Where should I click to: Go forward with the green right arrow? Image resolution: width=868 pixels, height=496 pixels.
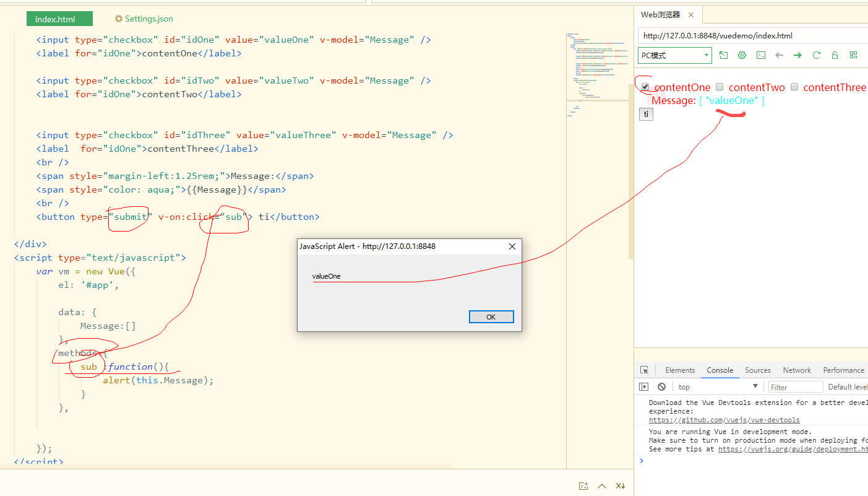797,55
